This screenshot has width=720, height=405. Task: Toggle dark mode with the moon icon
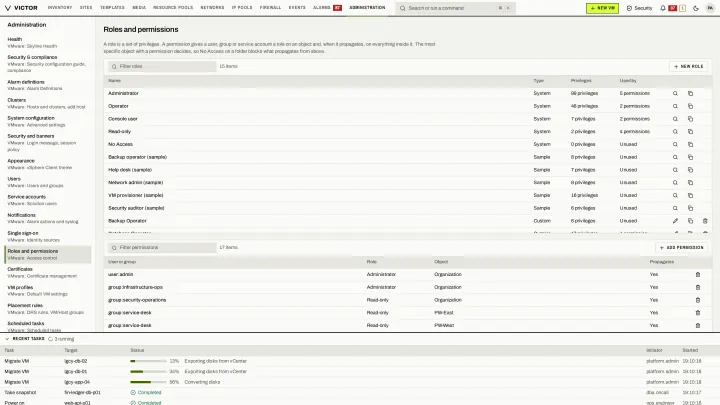(696, 8)
